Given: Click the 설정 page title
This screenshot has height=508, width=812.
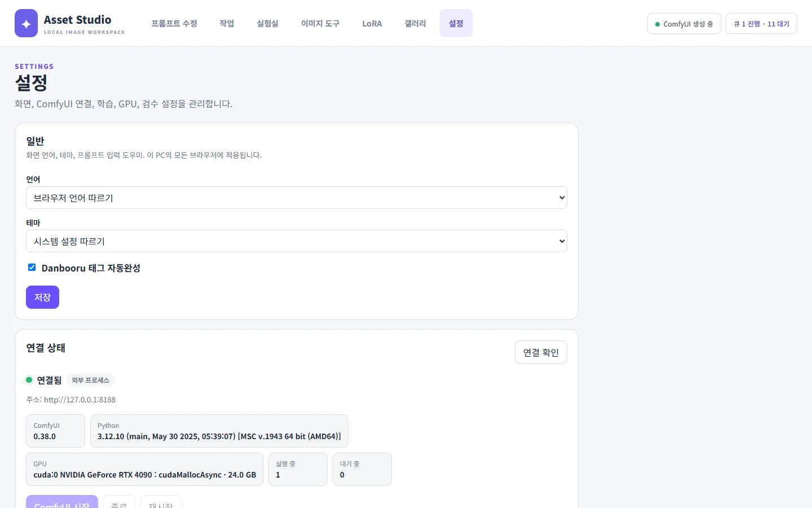Looking at the screenshot, I should coord(31,83).
